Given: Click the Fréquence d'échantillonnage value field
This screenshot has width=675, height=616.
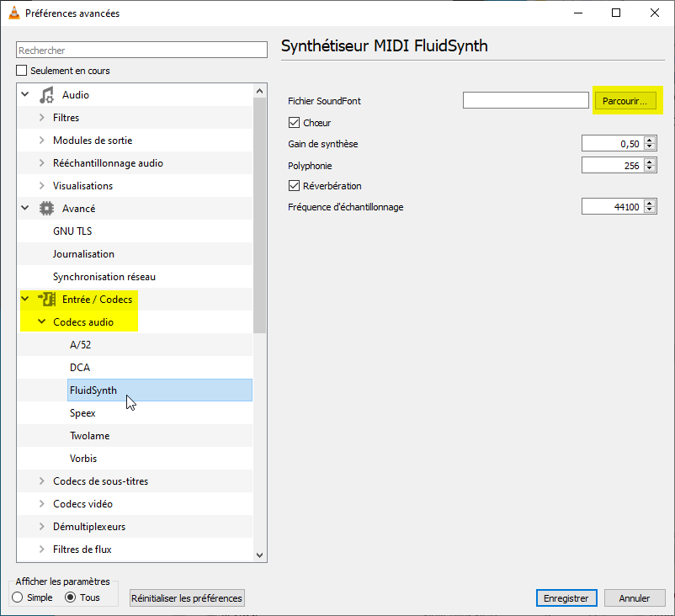Looking at the screenshot, I should click(x=612, y=207).
